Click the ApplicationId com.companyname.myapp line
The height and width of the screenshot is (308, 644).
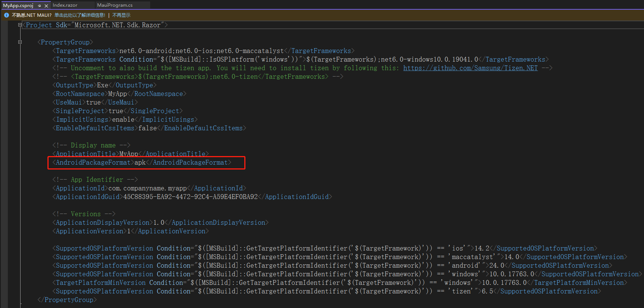[x=149, y=188]
